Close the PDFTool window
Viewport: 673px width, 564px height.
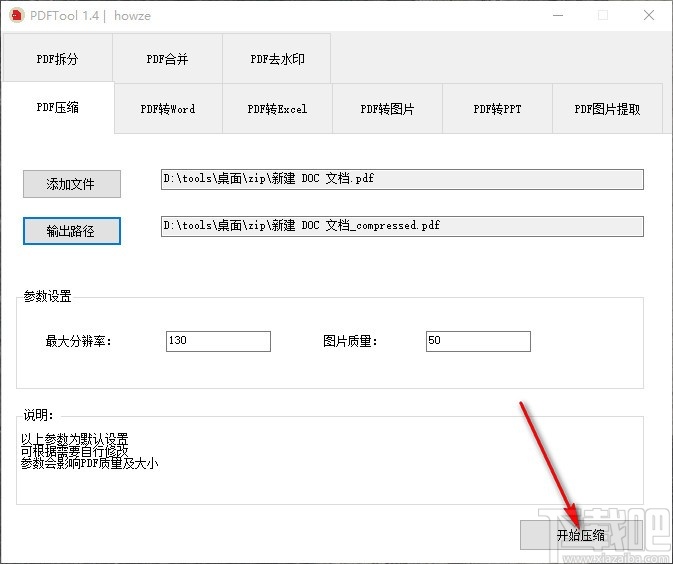(x=649, y=15)
